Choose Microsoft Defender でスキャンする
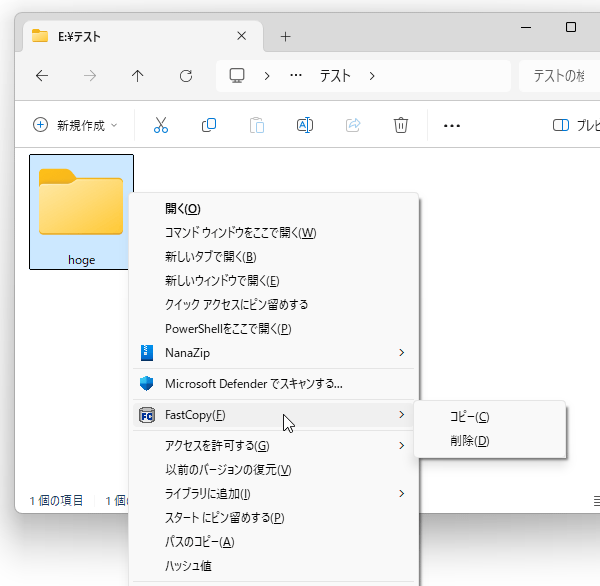This screenshot has width=600, height=586. coord(274,384)
